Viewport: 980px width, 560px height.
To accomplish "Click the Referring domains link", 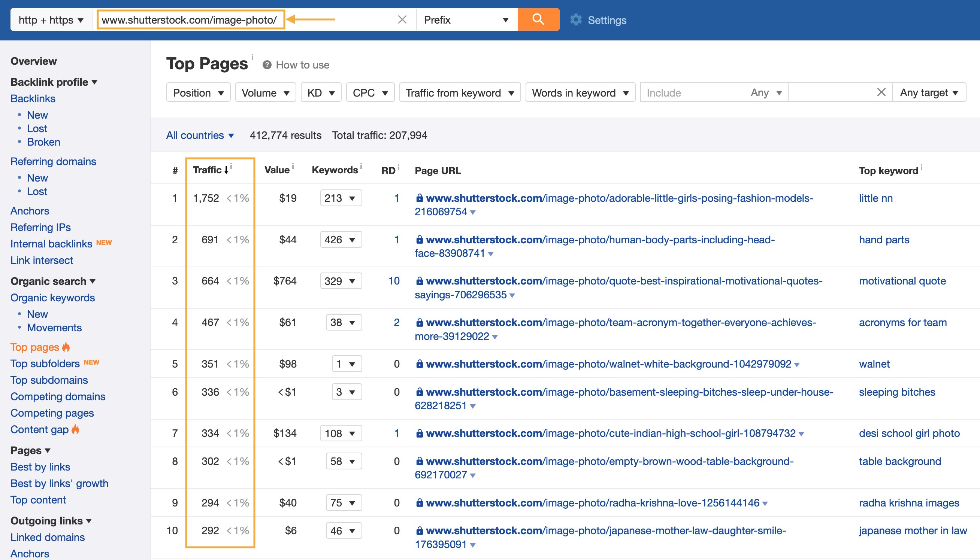I will click(53, 162).
